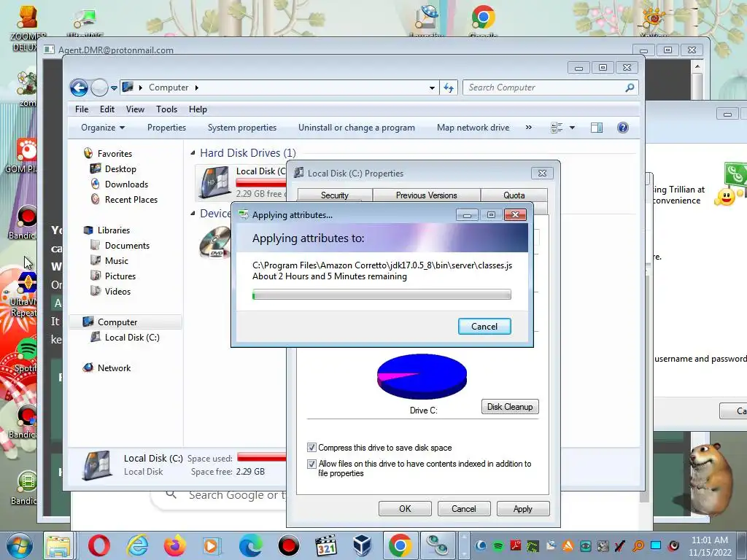Viewport: 747px width, 560px height.
Task: Select Local Disk (C:) in navigation pane
Action: (x=132, y=338)
